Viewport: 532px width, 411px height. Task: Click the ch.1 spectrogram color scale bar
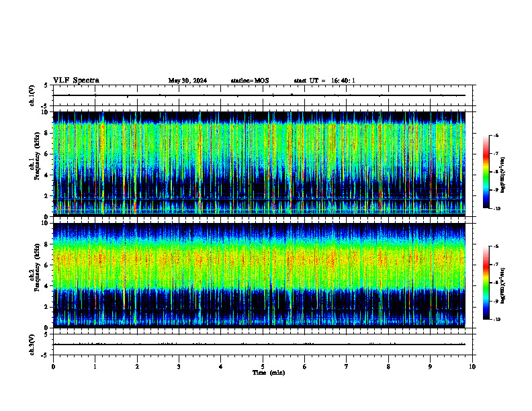pos(486,172)
